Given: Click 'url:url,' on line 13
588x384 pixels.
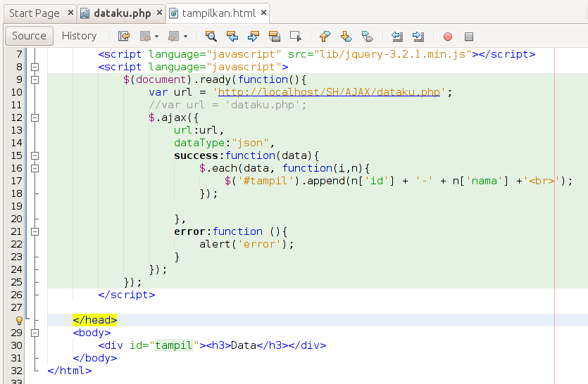Looking at the screenshot, I should coord(199,130).
